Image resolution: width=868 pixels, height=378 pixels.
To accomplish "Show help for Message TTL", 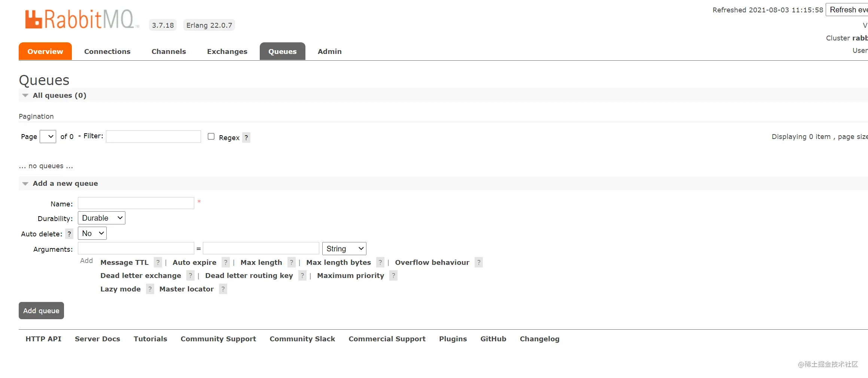I will tap(158, 262).
